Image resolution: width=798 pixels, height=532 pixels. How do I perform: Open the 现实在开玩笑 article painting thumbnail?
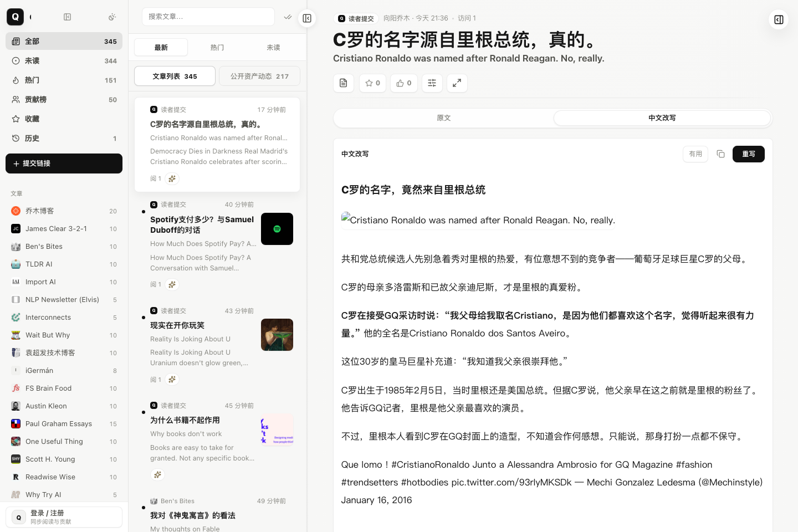[277, 335]
